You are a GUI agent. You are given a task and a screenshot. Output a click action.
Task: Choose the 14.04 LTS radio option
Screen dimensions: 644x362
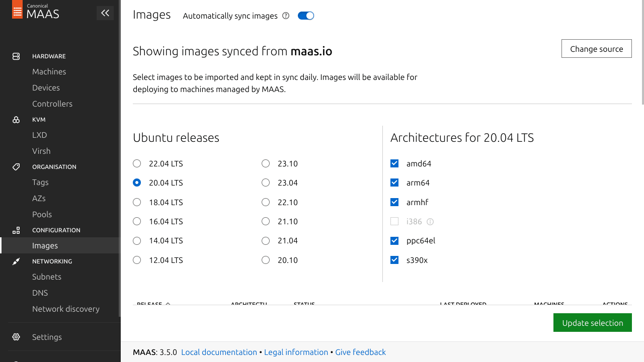pyautogui.click(x=137, y=241)
